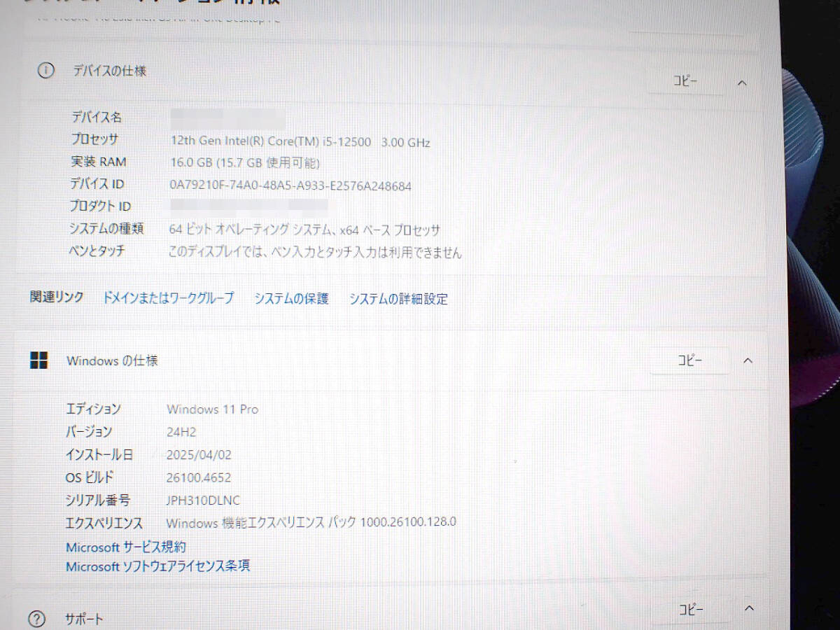
Task: Collapse the サポート section chevron
Action: pyautogui.click(x=749, y=608)
